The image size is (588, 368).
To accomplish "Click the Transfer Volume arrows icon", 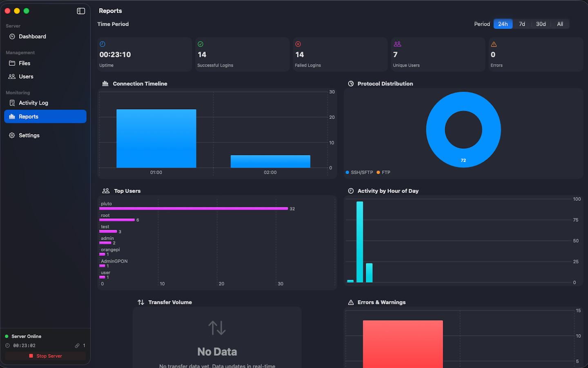I will [x=141, y=303].
